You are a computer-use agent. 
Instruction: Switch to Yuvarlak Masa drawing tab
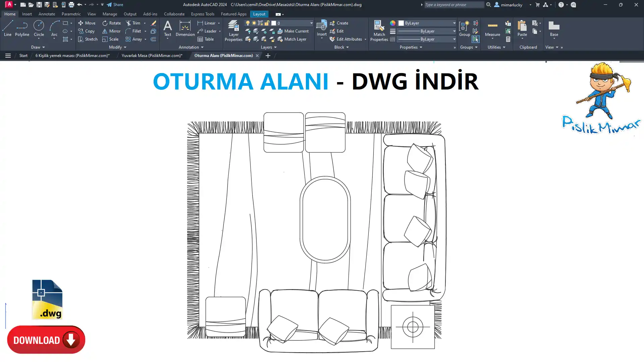point(152,56)
